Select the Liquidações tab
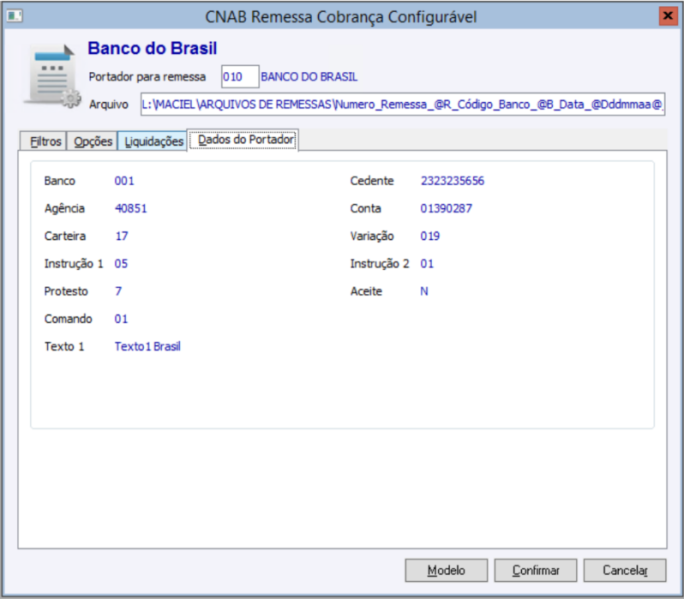684x599 pixels. click(x=153, y=141)
